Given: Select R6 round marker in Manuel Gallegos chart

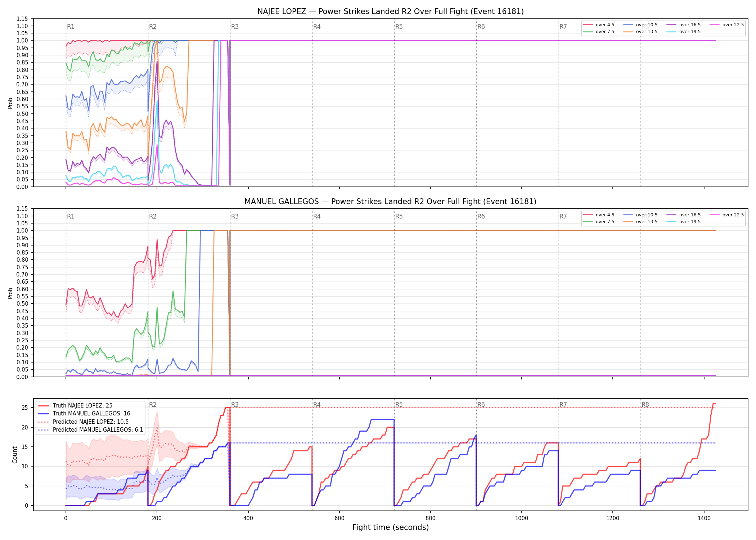Looking at the screenshot, I should coord(481,216).
